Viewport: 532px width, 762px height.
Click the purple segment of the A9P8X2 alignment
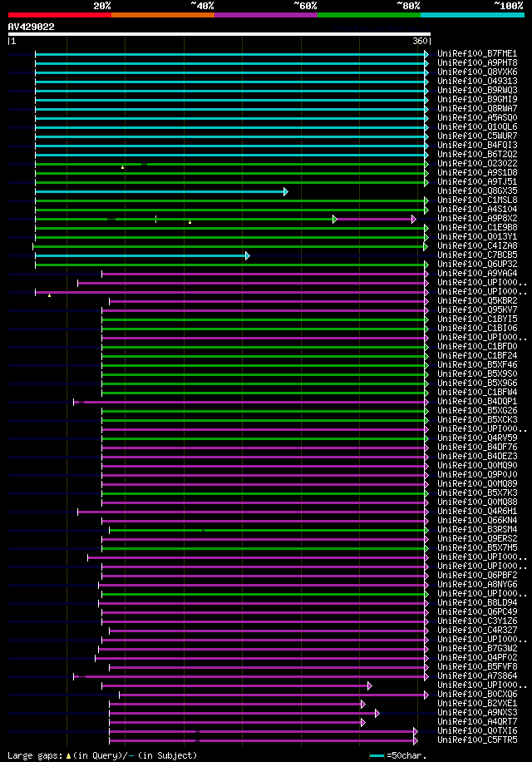pyautogui.click(x=374, y=219)
